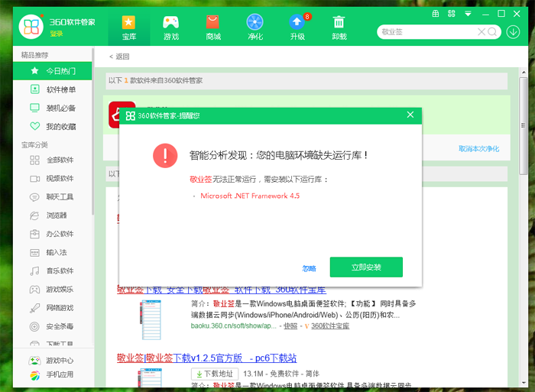Select 网络游戏 category
Image resolution: width=535 pixels, height=392 pixels.
pos(53,308)
